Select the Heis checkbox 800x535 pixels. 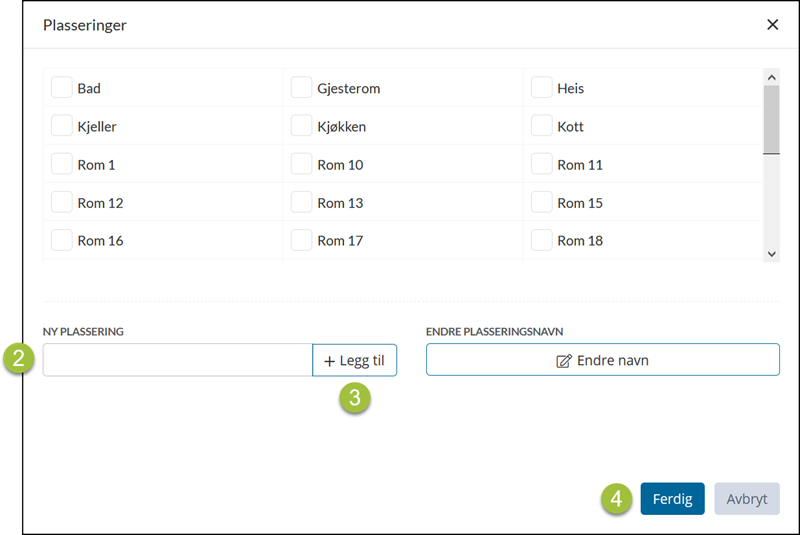coord(542,88)
